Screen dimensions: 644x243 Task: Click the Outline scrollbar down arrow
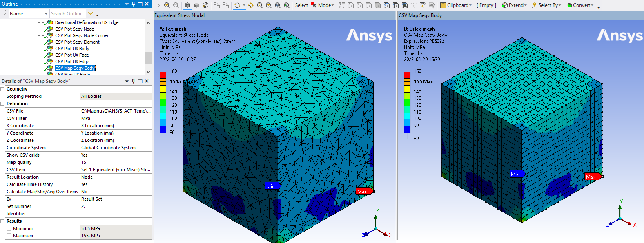pyautogui.click(x=148, y=72)
